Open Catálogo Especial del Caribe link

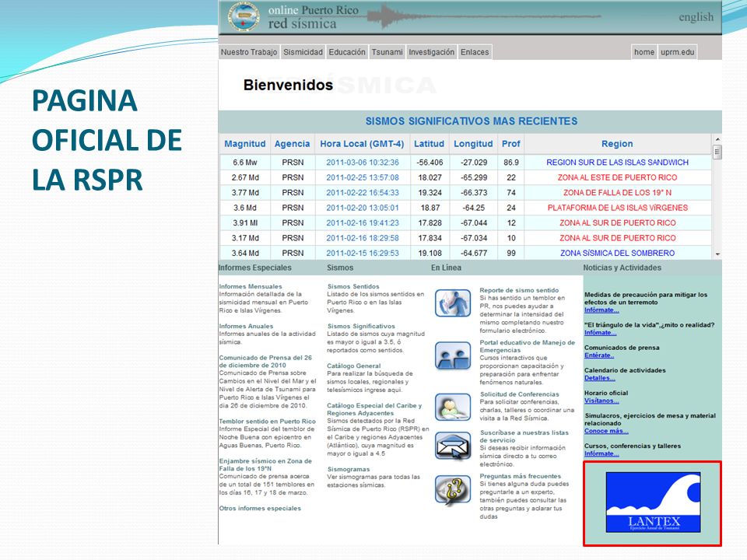[374, 410]
